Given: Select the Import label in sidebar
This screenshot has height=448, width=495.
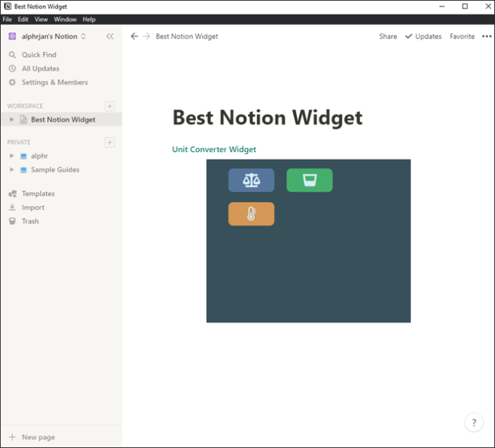Looking at the screenshot, I should (x=33, y=207).
